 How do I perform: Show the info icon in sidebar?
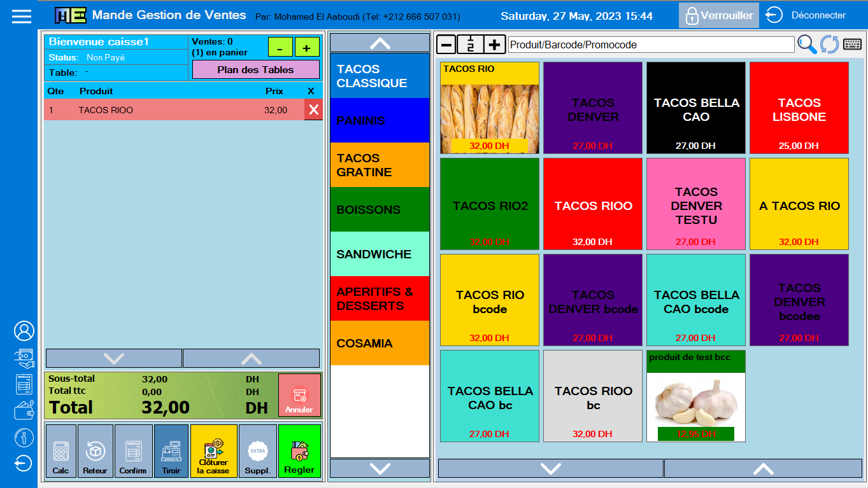pyautogui.click(x=24, y=438)
